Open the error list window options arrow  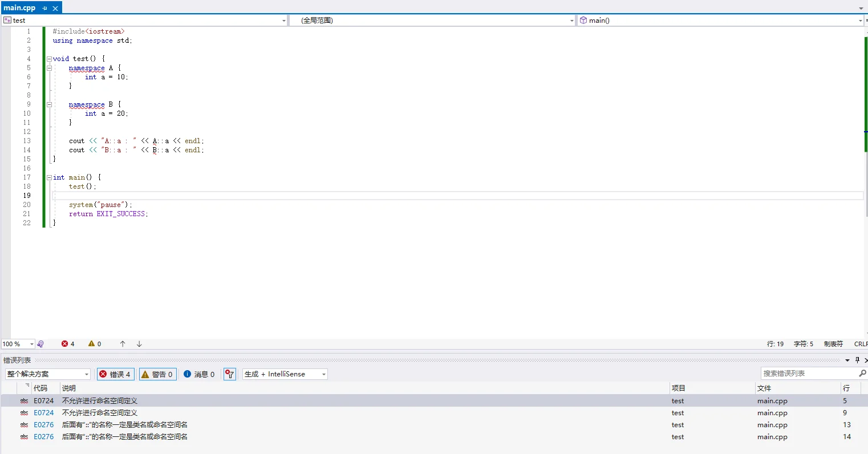847,360
